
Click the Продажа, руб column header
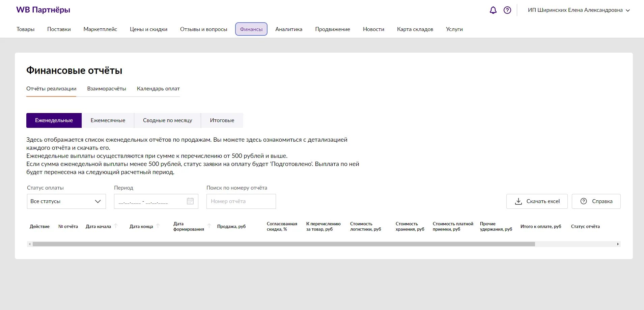click(231, 226)
